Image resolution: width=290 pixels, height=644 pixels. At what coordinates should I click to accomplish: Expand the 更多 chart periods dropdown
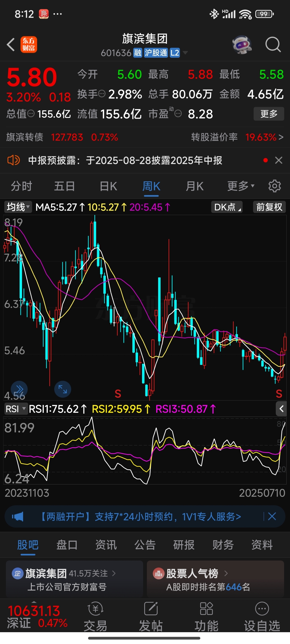tap(241, 186)
